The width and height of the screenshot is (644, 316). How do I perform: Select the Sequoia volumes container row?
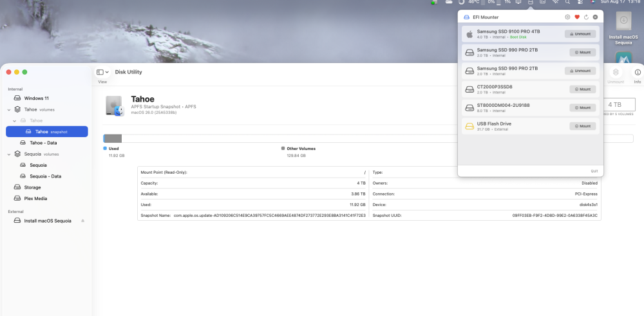click(x=47, y=154)
